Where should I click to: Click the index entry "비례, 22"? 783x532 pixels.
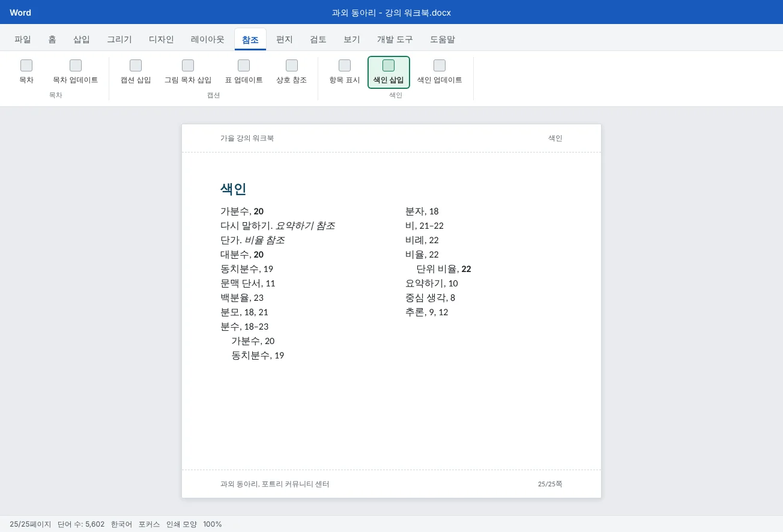click(422, 240)
